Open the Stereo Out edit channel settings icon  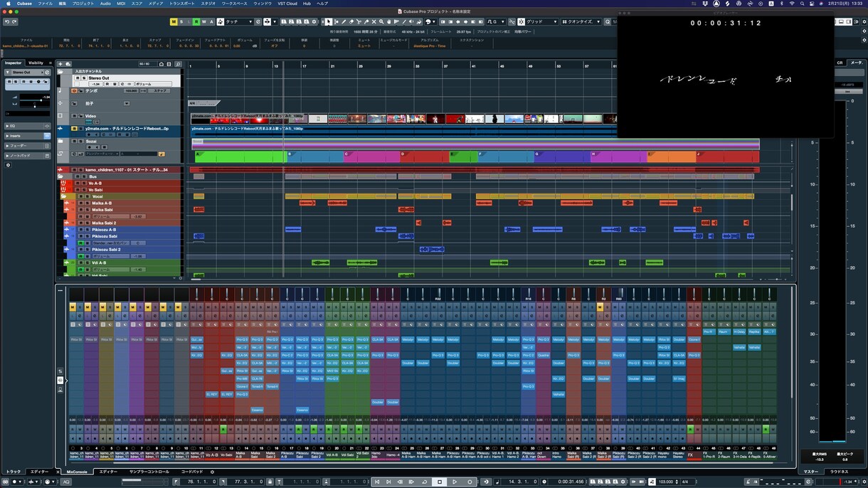click(x=47, y=73)
